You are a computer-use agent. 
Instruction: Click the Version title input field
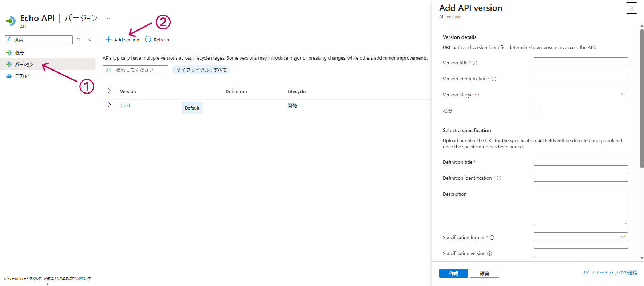click(581, 62)
